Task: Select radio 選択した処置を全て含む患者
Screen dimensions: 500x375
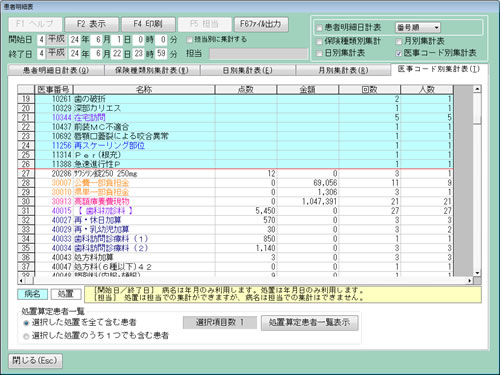Action: [x=26, y=323]
